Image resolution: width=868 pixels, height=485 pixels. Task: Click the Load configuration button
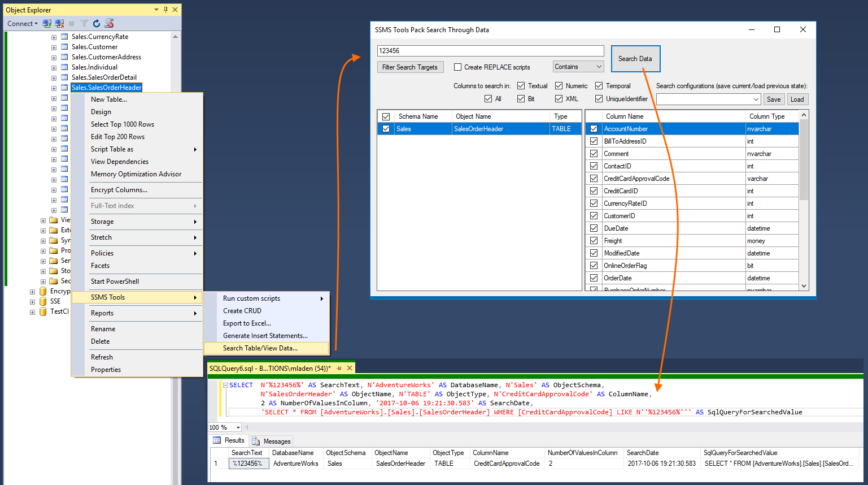(x=797, y=99)
